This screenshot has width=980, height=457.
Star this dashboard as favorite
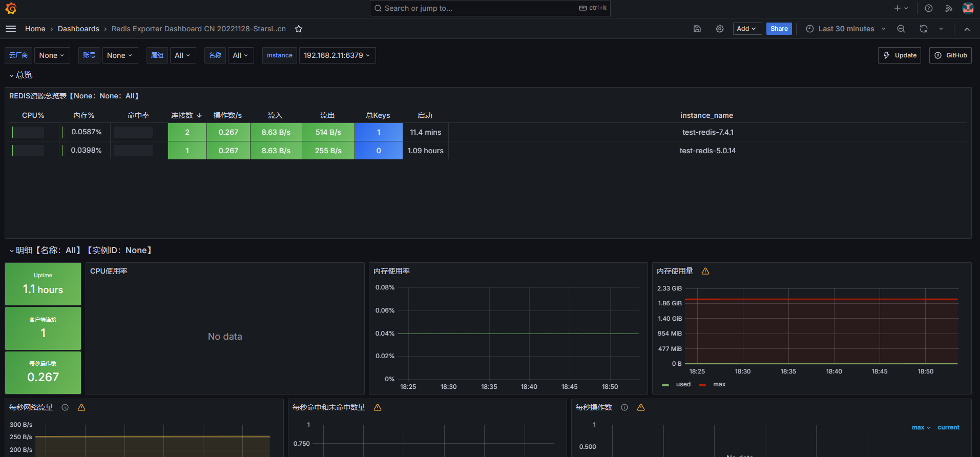[x=299, y=29]
